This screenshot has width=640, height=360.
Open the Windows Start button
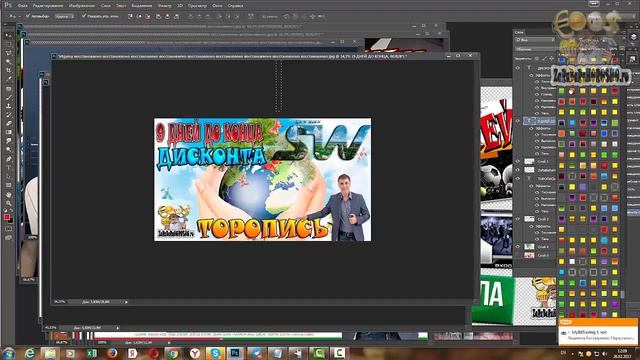(9, 353)
